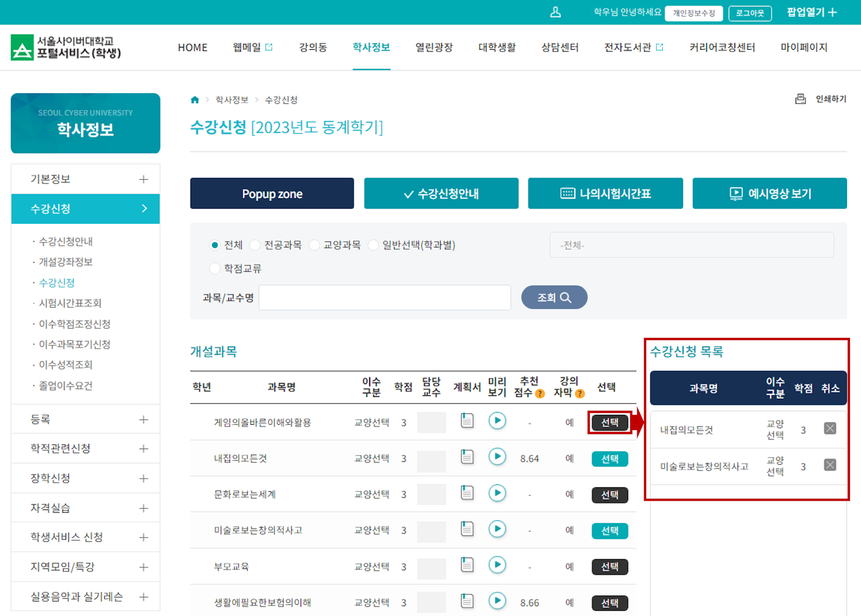Screen dimensions: 861x616
Task: Click the home icon in the breadcrumb
Action: [x=195, y=99]
